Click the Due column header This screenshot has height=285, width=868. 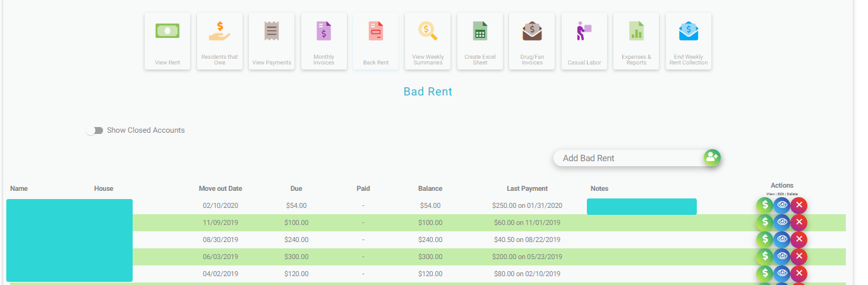coord(296,188)
